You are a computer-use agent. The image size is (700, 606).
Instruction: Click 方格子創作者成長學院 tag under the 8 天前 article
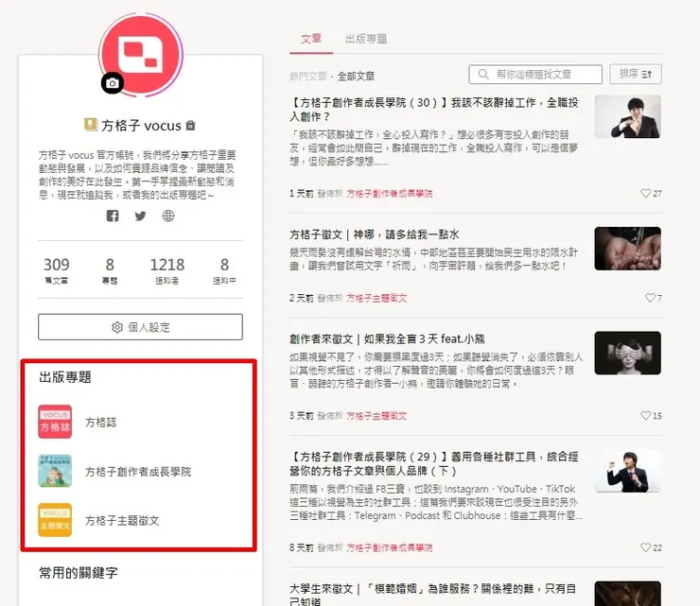click(x=390, y=548)
